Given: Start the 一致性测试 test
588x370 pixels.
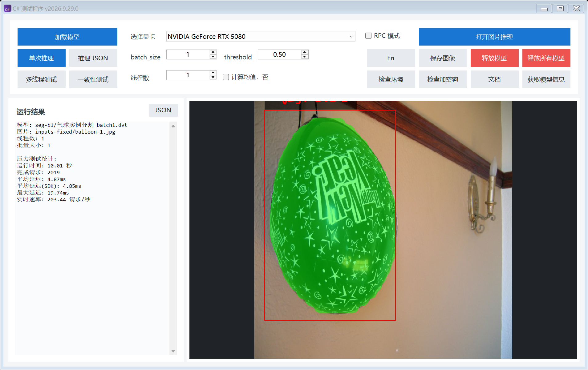Looking at the screenshot, I should (x=93, y=79).
